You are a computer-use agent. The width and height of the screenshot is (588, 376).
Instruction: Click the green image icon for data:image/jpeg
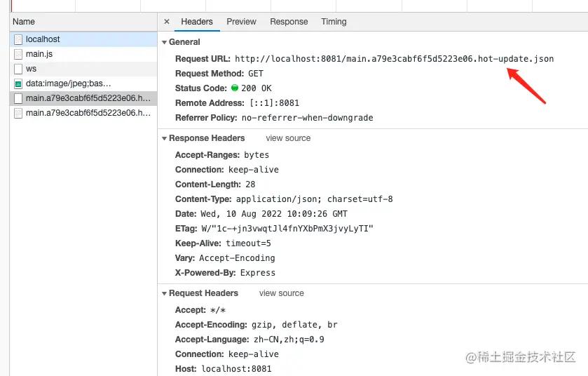(x=18, y=83)
